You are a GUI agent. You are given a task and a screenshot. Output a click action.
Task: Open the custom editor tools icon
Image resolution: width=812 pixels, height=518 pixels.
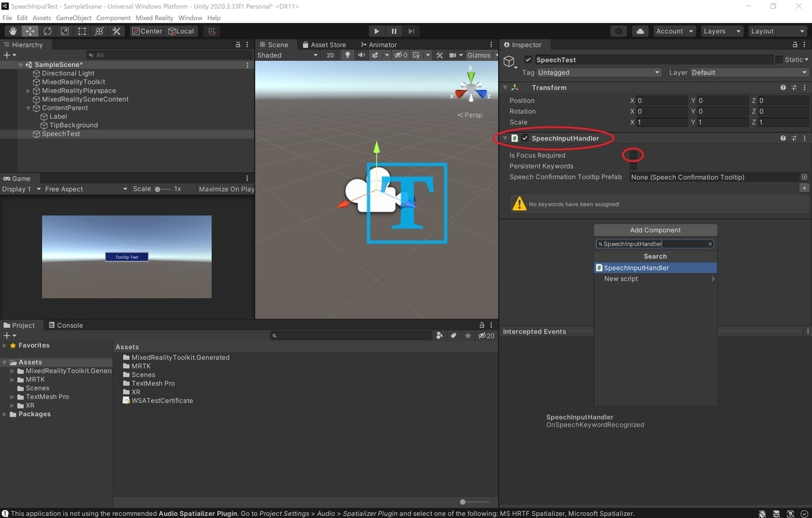coord(116,31)
